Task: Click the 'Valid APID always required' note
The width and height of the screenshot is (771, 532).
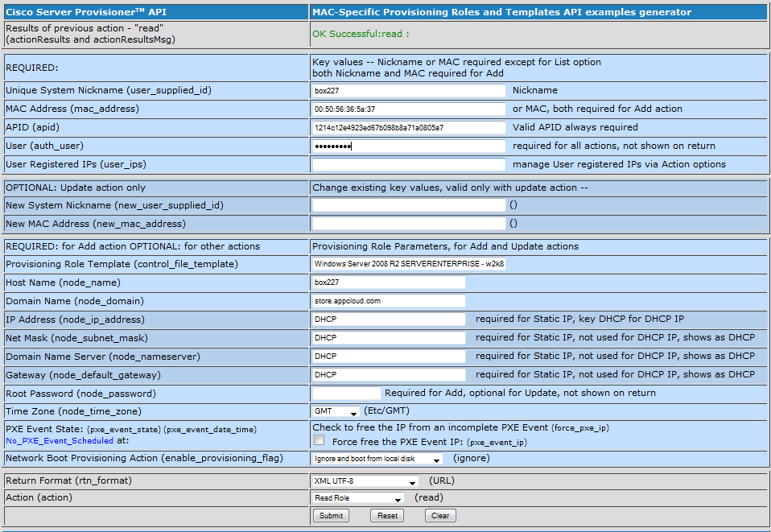Action: (575, 127)
